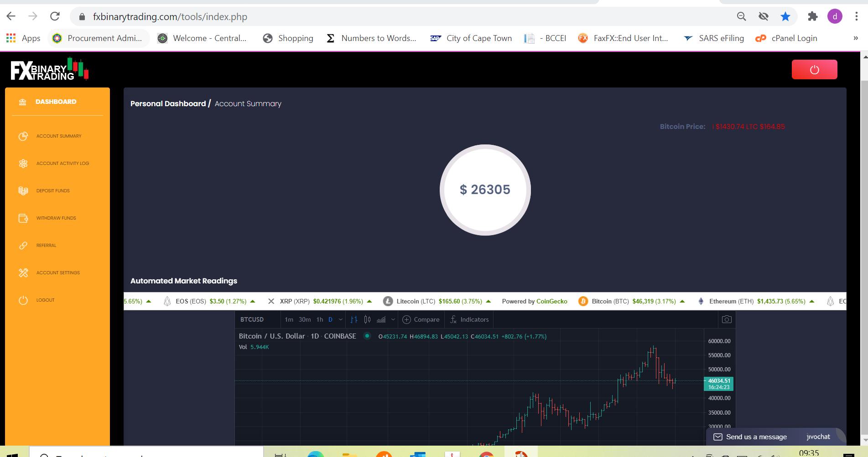Show more bookmarks with the overflow chevron
868x457 pixels.
pos(856,38)
